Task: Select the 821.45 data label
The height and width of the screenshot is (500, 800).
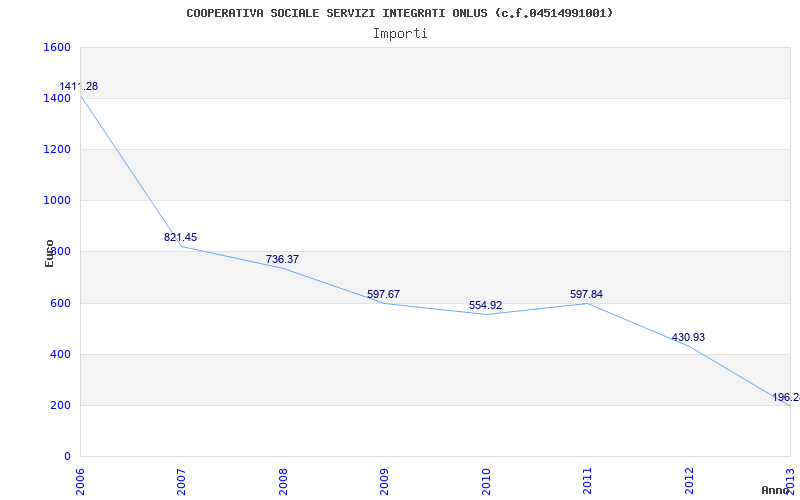Action: (x=180, y=237)
